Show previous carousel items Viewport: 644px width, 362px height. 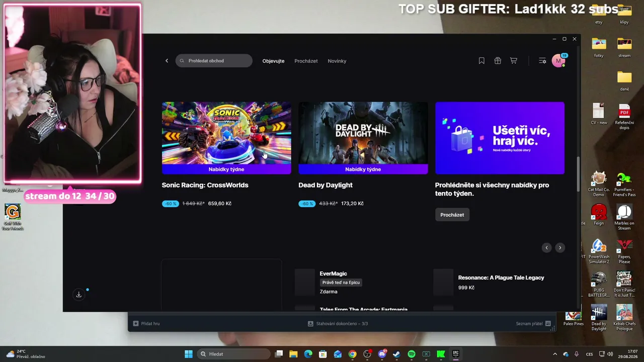[546, 247]
